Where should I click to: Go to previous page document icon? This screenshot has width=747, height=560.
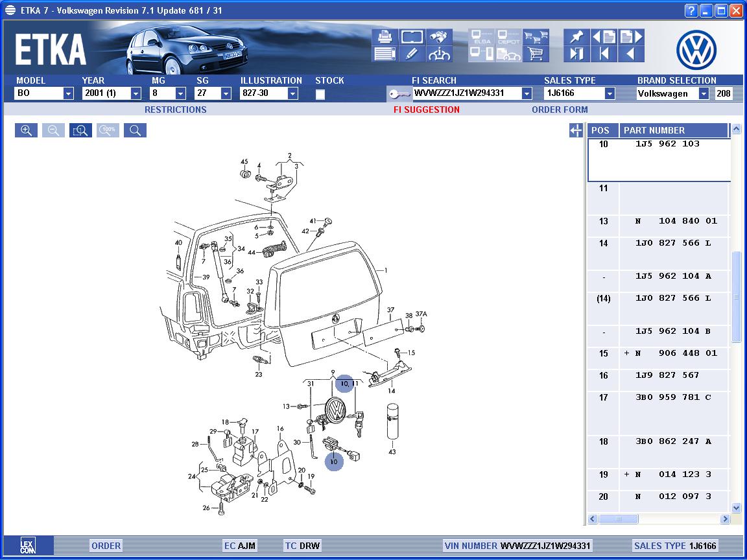point(604,37)
